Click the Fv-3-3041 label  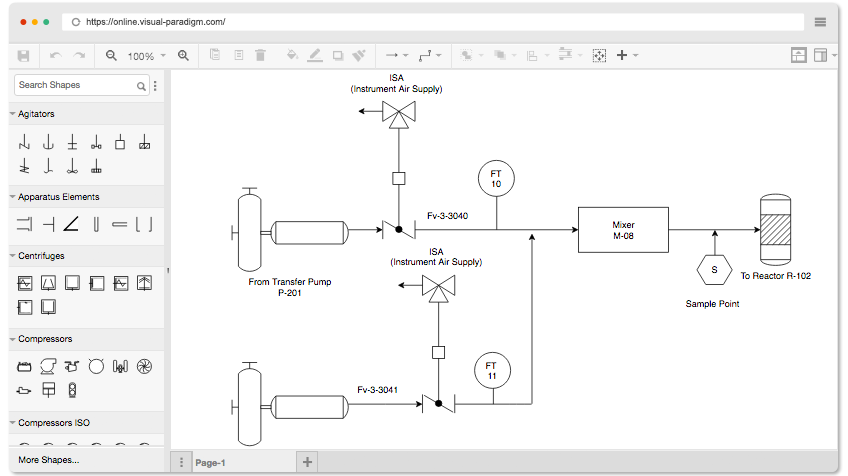(377, 390)
